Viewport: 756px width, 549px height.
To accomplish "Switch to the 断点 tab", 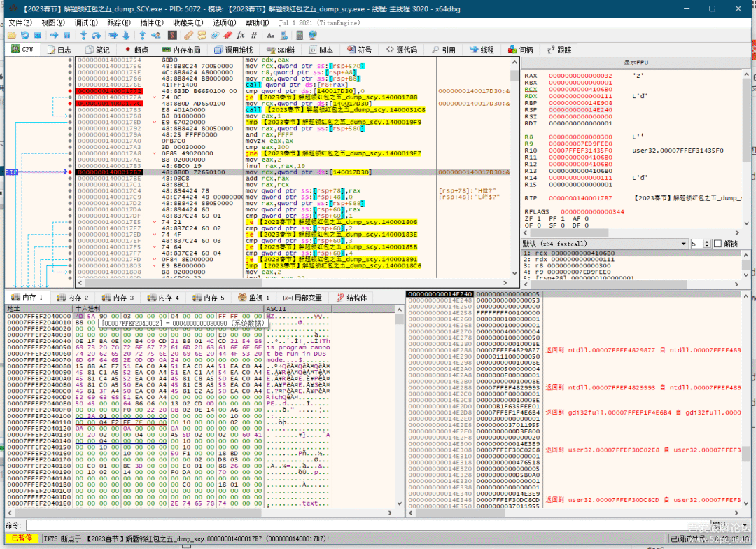I will 136,50.
